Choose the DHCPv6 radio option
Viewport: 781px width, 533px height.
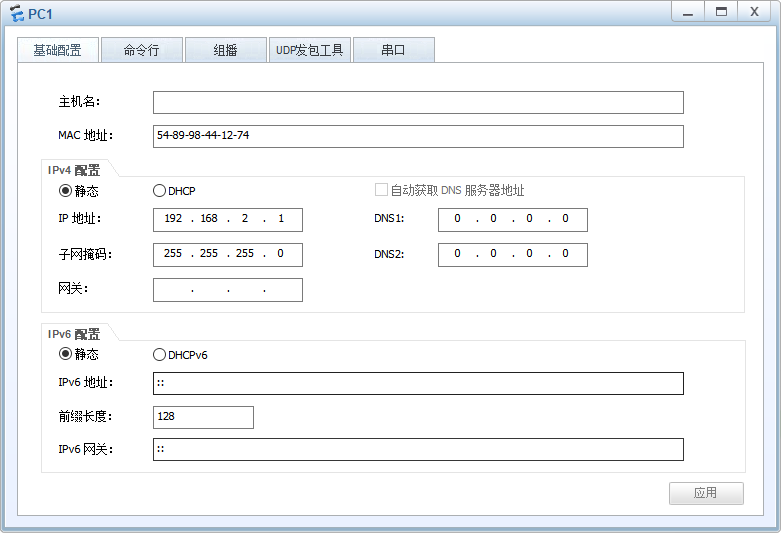(x=159, y=355)
